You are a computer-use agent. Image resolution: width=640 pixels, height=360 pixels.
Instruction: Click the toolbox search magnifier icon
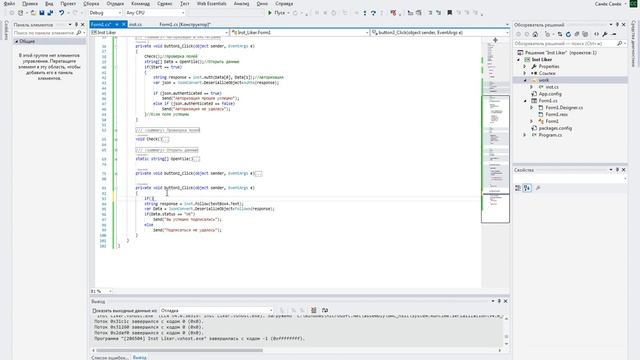tap(79, 33)
